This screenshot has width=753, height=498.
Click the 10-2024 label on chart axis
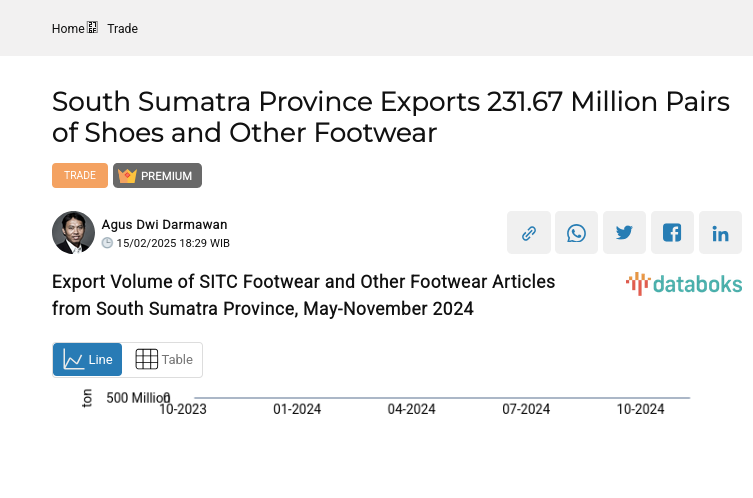[x=640, y=409]
